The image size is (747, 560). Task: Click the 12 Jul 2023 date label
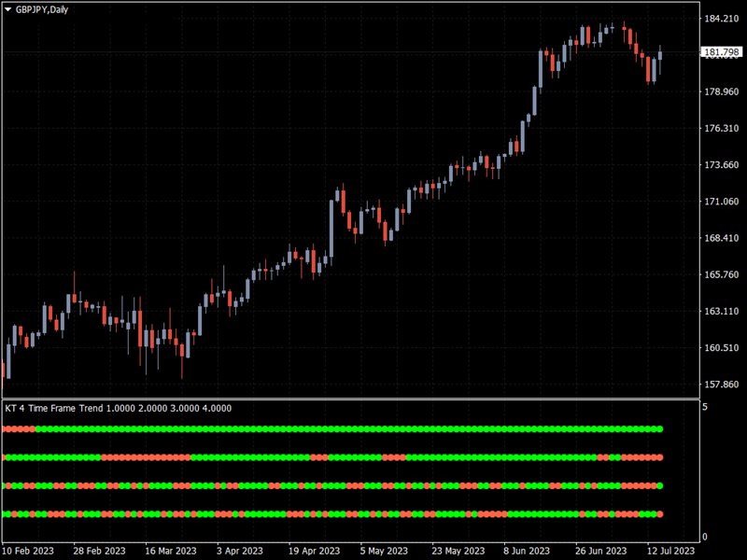pos(670,551)
